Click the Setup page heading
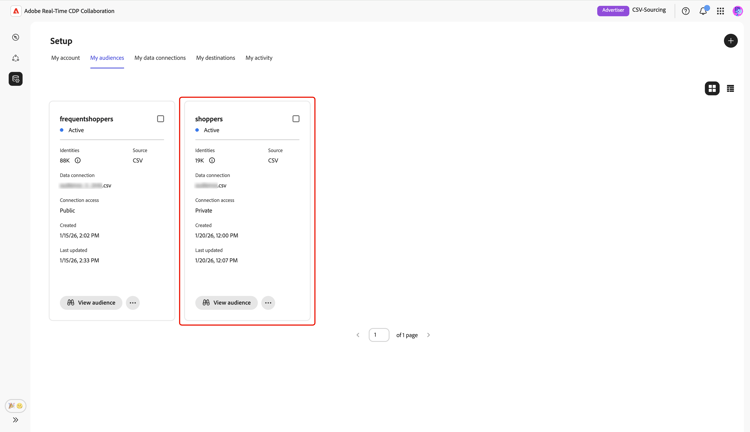Image resolution: width=750 pixels, height=432 pixels. point(61,41)
